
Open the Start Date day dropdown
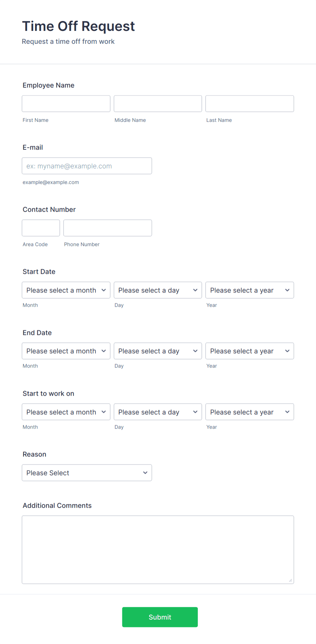[x=158, y=290]
